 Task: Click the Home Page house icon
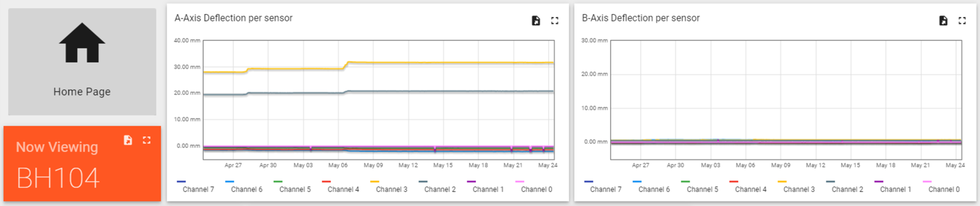coord(82,43)
